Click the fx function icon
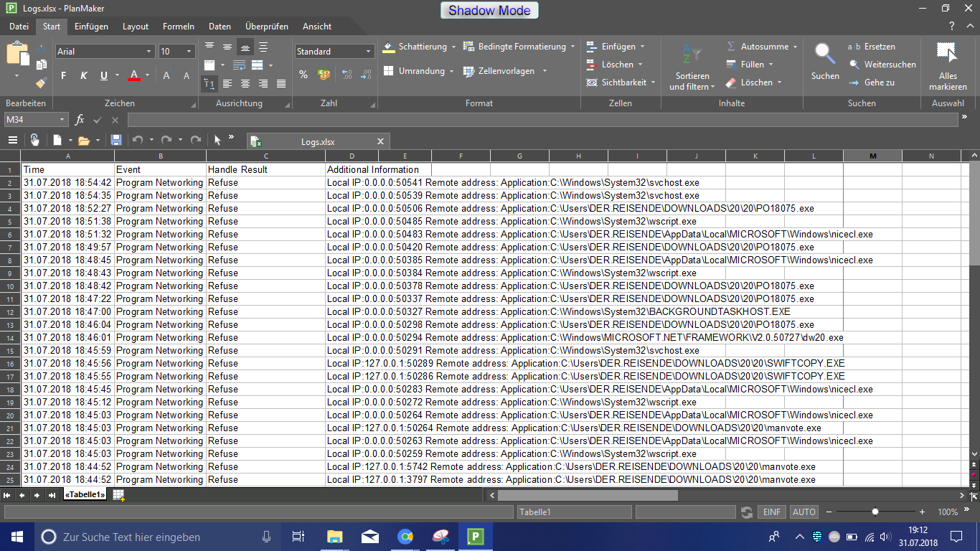 pyautogui.click(x=80, y=120)
